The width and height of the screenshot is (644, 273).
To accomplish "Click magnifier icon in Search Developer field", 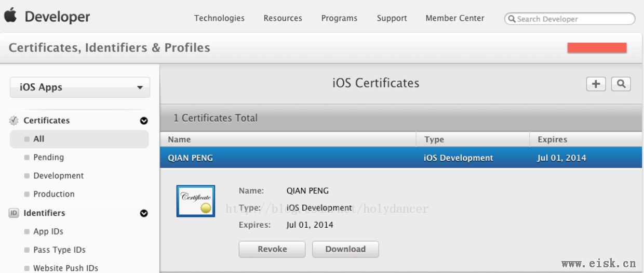I will point(512,19).
